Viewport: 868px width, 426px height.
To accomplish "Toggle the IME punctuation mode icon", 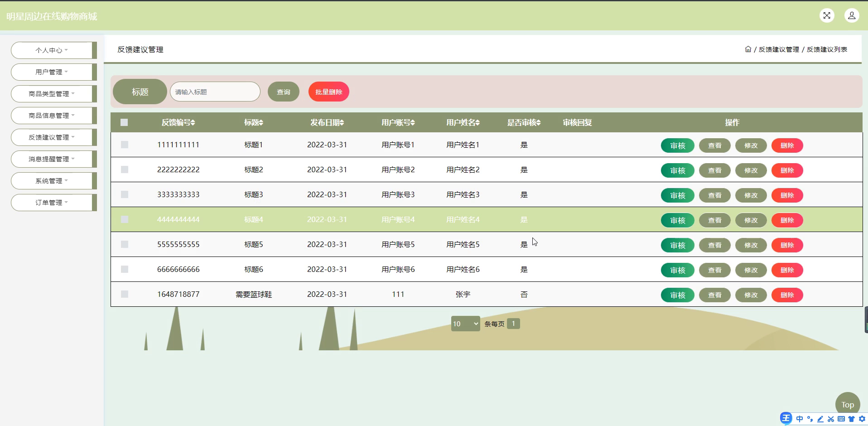I will pos(810,419).
